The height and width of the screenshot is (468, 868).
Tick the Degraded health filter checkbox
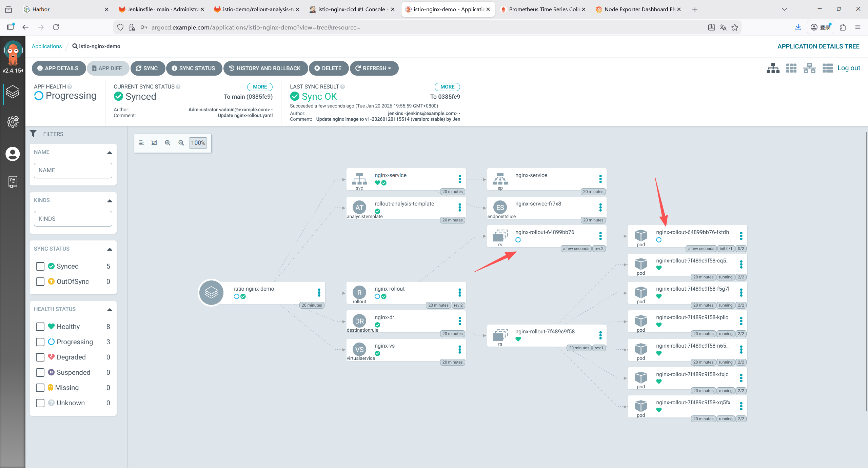40,357
